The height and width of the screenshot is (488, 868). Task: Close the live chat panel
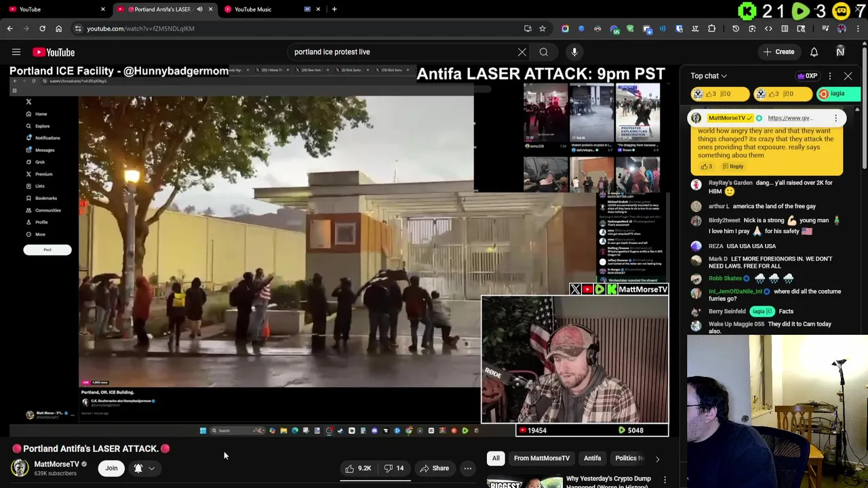(x=848, y=76)
